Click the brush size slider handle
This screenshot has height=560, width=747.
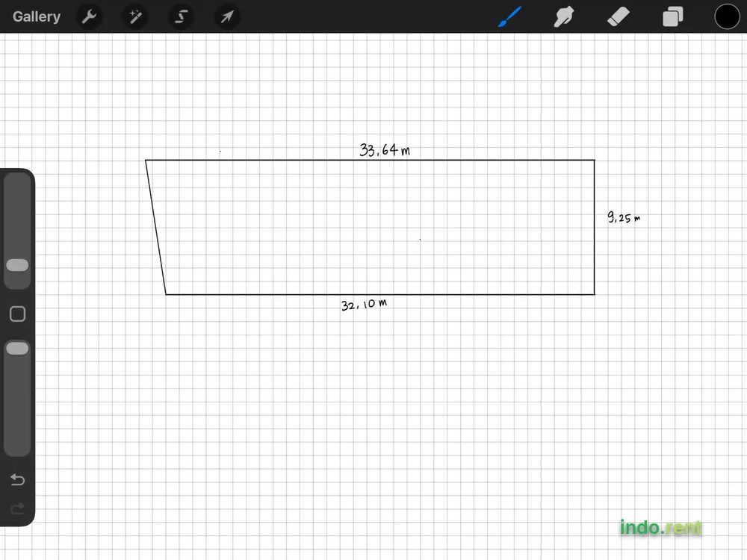pos(18,265)
